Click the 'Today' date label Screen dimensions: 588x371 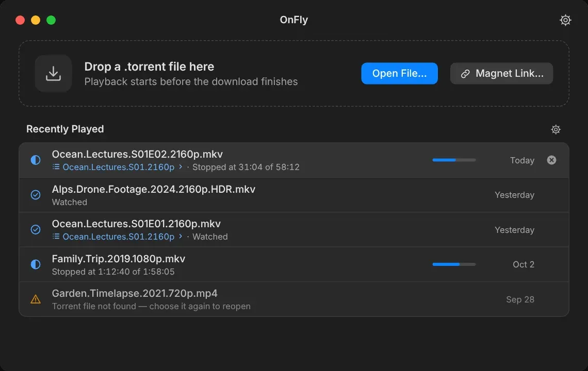click(x=522, y=160)
